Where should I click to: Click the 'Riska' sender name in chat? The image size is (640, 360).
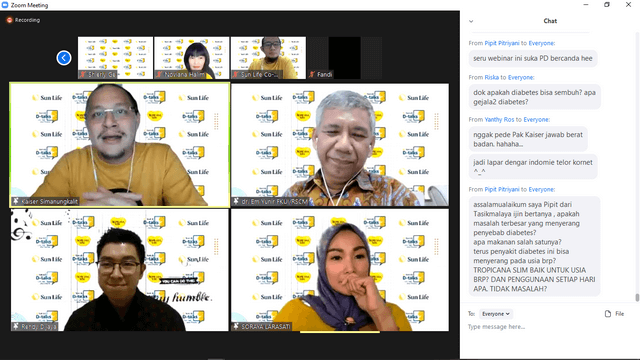click(x=491, y=78)
